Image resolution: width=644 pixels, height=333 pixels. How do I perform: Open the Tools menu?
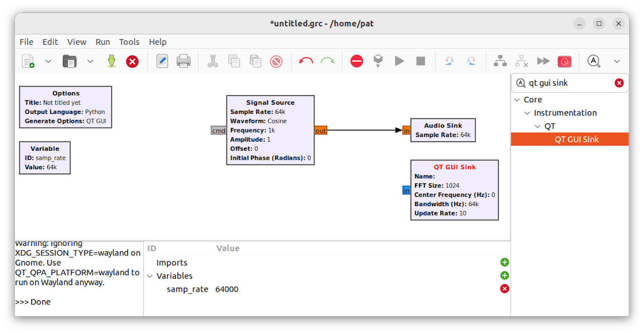pyautogui.click(x=129, y=42)
